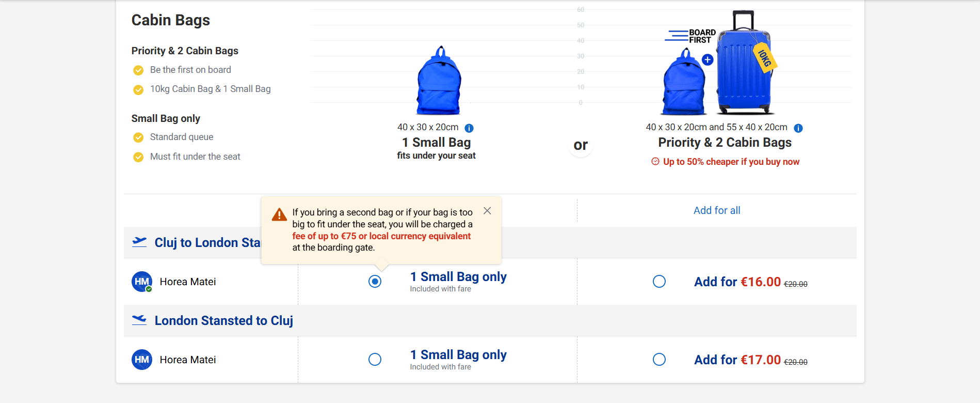This screenshot has width=980, height=403.
Task: Click the blue plus icon between the bags
Action: (x=708, y=60)
